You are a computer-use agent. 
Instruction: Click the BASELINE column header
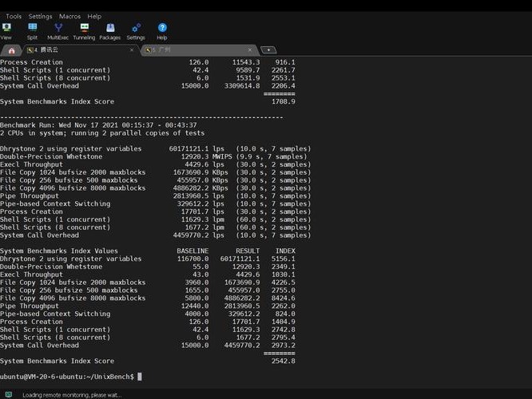193,251
